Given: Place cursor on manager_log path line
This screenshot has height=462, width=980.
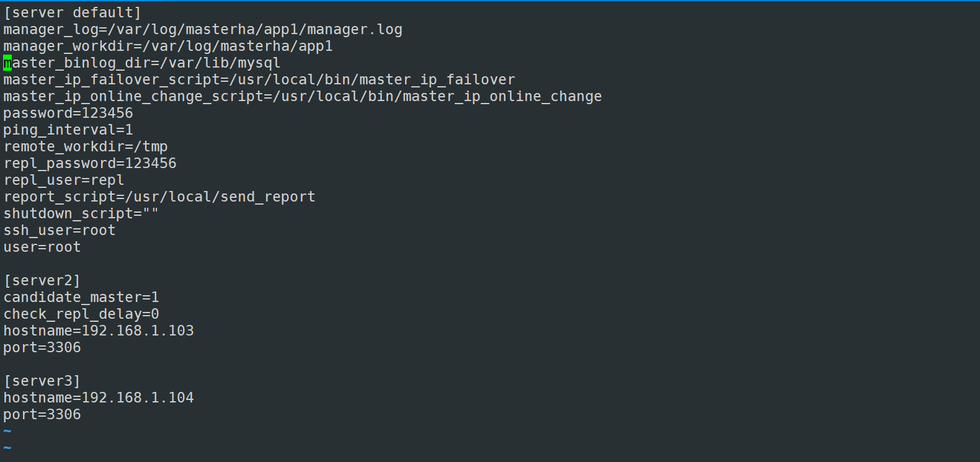Looking at the screenshot, I should tap(203, 30).
